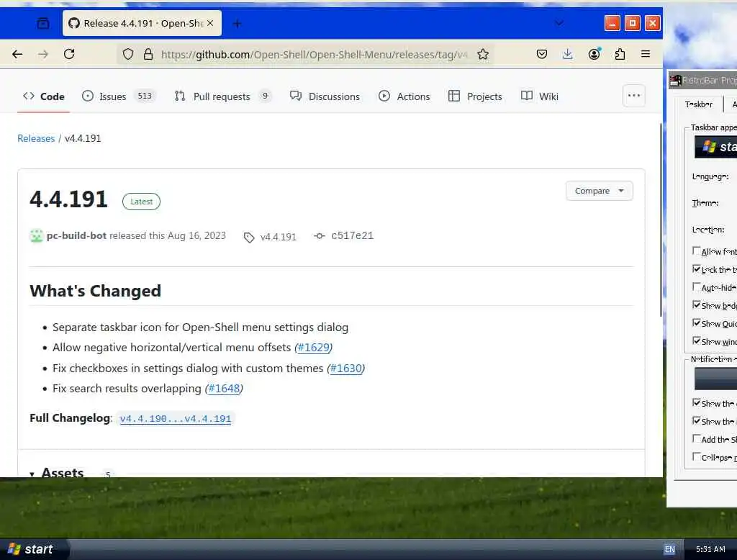Open the Firefox downloads icon
The height and width of the screenshot is (560, 737).
(567, 54)
